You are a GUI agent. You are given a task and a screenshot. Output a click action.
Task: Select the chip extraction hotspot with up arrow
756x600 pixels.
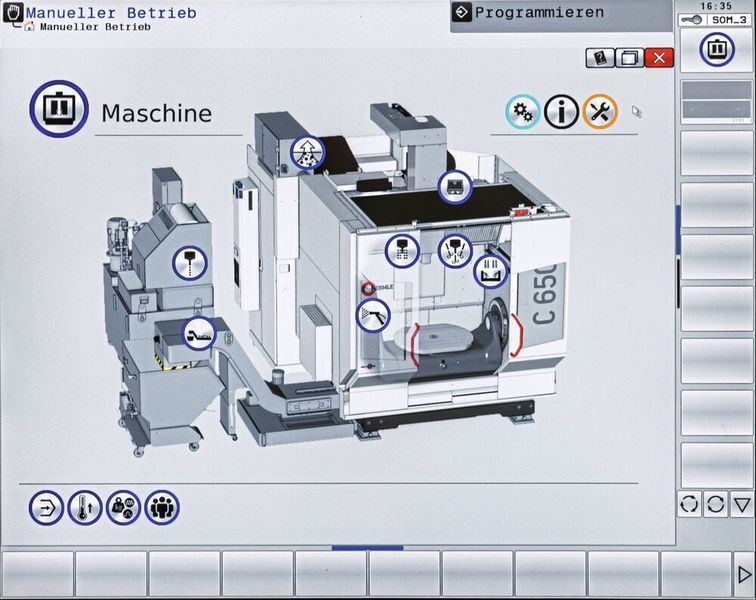(307, 152)
